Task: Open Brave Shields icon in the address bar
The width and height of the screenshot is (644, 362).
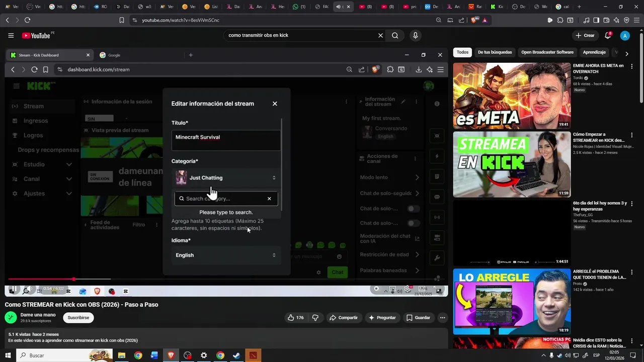Action: click(474, 20)
